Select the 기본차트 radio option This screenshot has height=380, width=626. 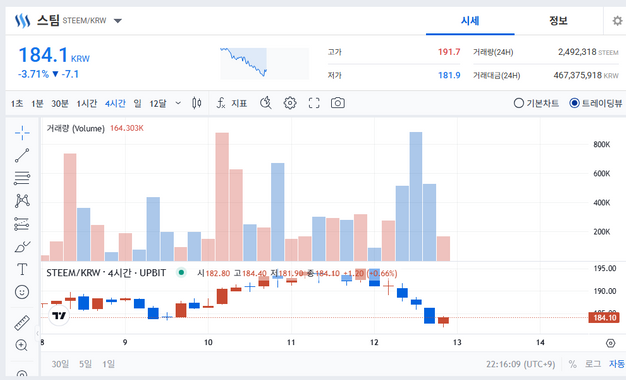(x=536, y=103)
